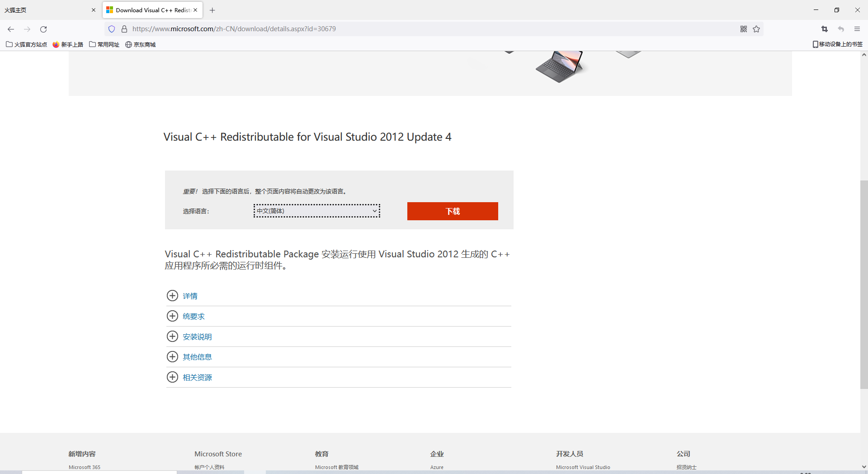
Task: Bookmark this page with the star icon
Action: click(756, 29)
